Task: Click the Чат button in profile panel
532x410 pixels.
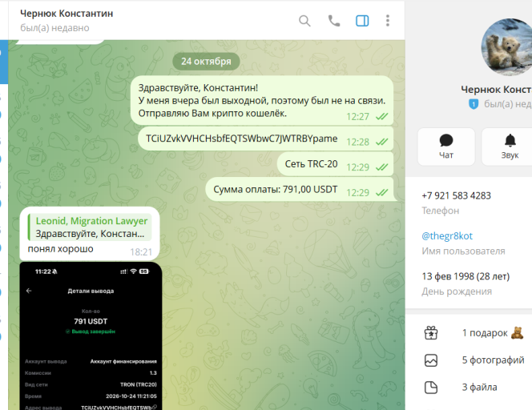Action: coord(446,147)
